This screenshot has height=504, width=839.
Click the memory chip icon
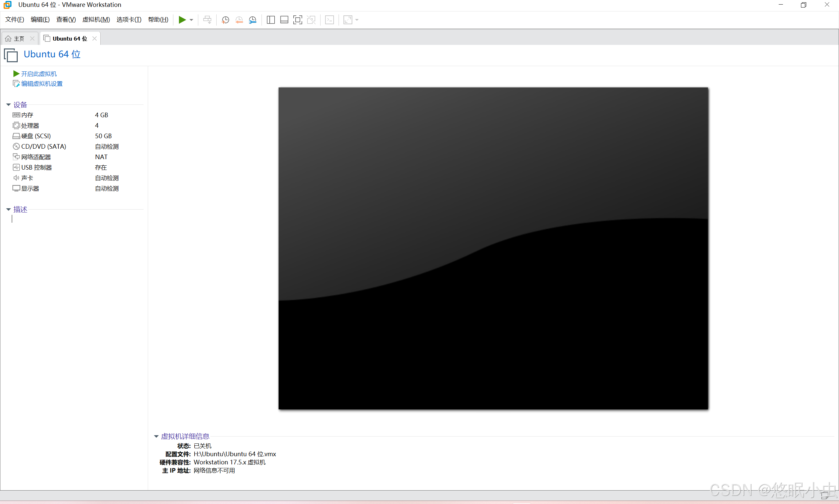16,115
